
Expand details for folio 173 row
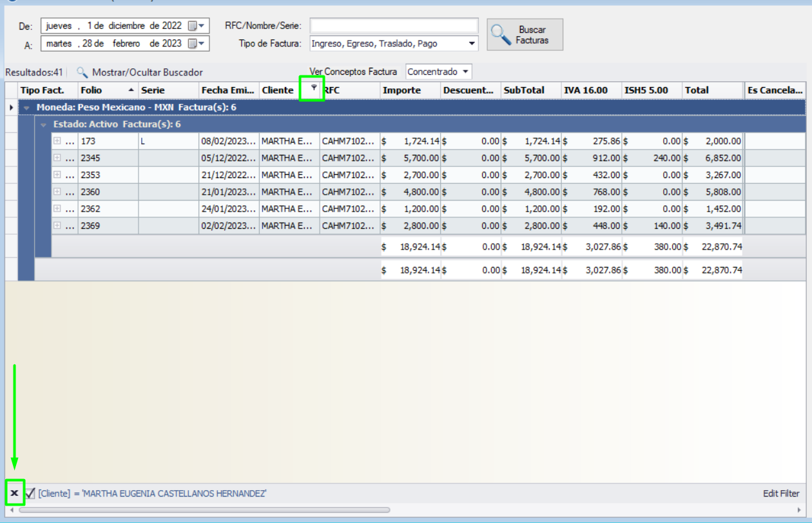(57, 141)
